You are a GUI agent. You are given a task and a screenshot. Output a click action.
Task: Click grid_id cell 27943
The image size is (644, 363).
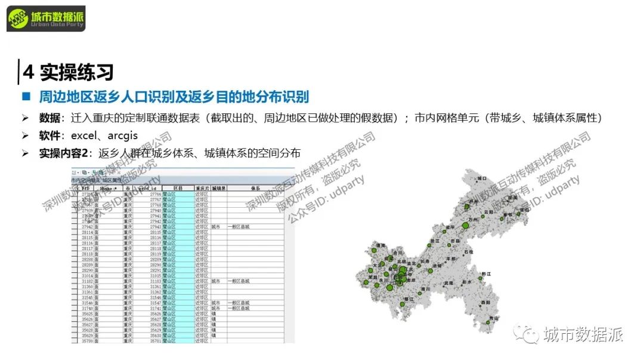pyautogui.click(x=148, y=226)
